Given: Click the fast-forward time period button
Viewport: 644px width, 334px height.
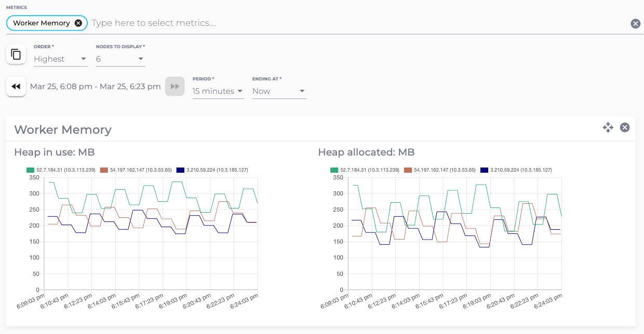Looking at the screenshot, I should coord(175,86).
